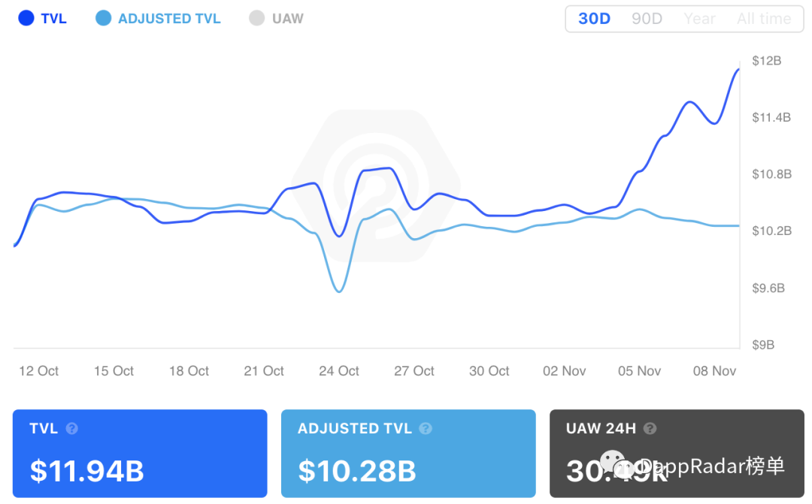Image resolution: width=812 pixels, height=504 pixels.
Task: Switch to the 90D time range
Action: click(647, 19)
